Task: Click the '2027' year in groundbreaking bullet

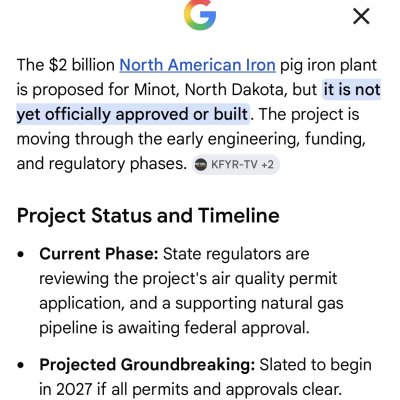Action: click(74, 389)
